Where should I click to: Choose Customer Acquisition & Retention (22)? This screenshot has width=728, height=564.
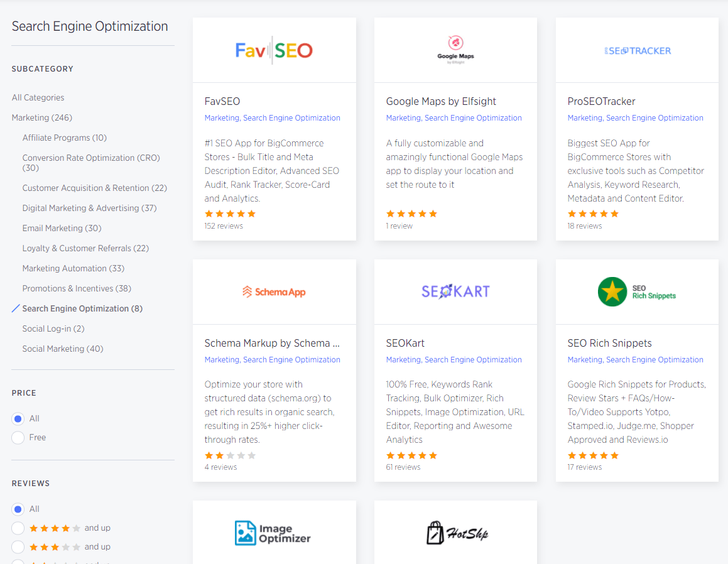click(x=95, y=188)
